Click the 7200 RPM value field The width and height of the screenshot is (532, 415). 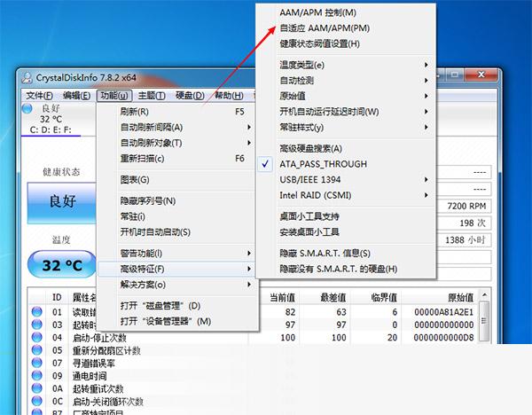coord(464,206)
